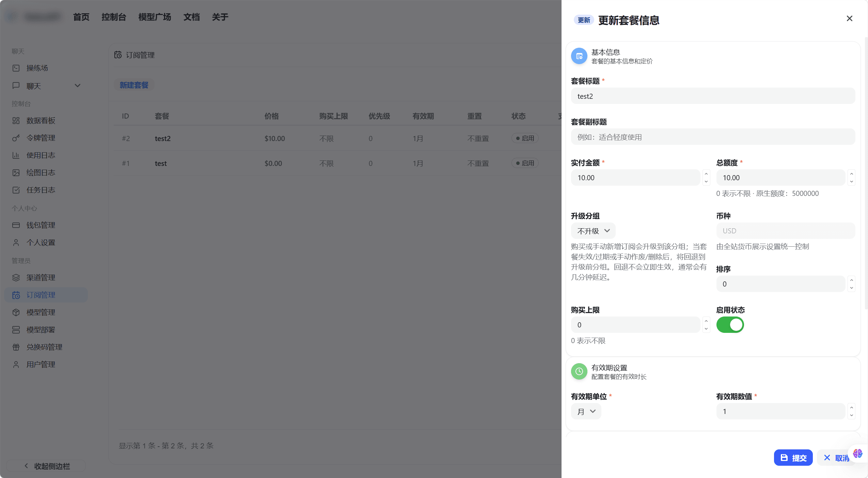Click the 启用 status badge for test

pos(524,163)
